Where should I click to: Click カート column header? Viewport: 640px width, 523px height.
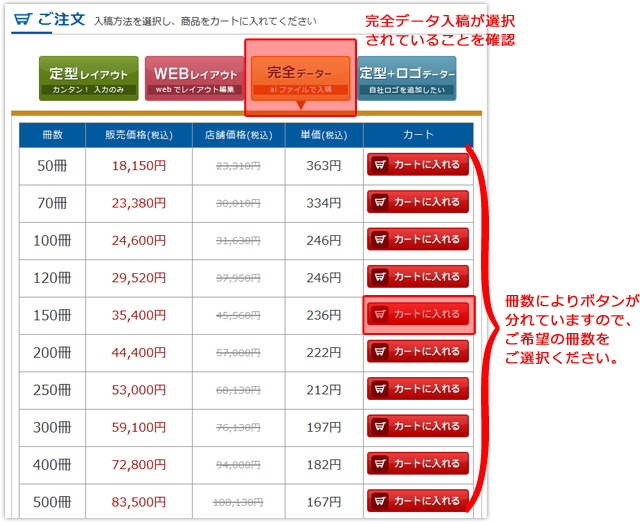[x=418, y=135]
